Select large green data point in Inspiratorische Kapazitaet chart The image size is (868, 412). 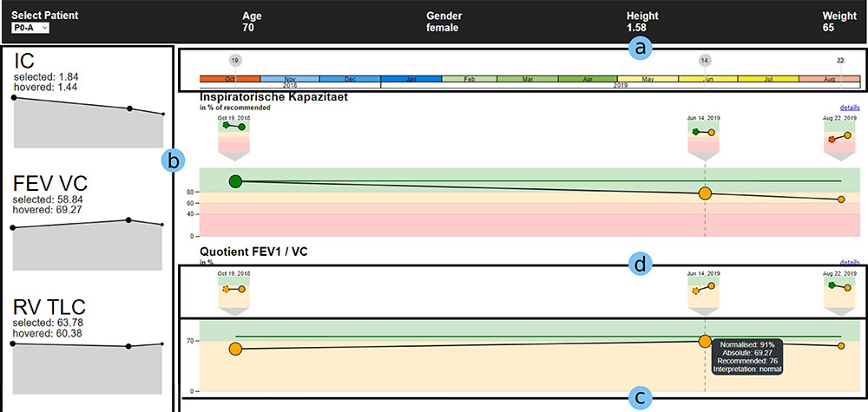[236, 180]
